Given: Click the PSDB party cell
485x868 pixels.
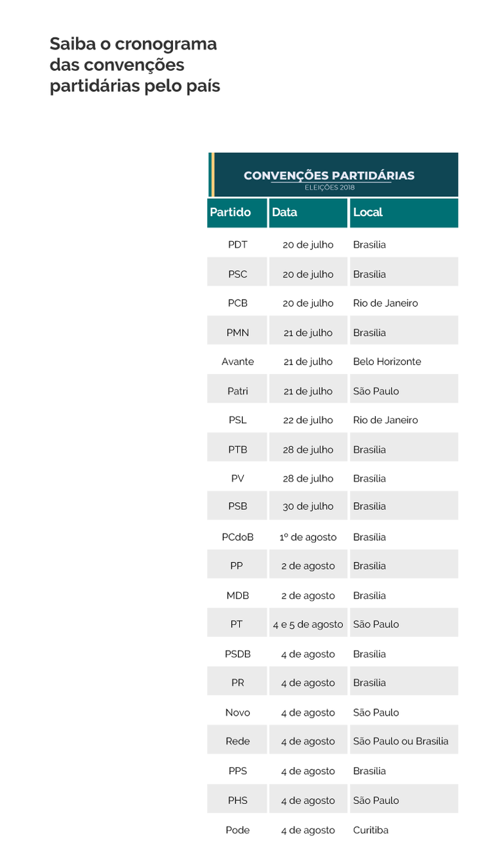Looking at the screenshot, I should point(237,655).
